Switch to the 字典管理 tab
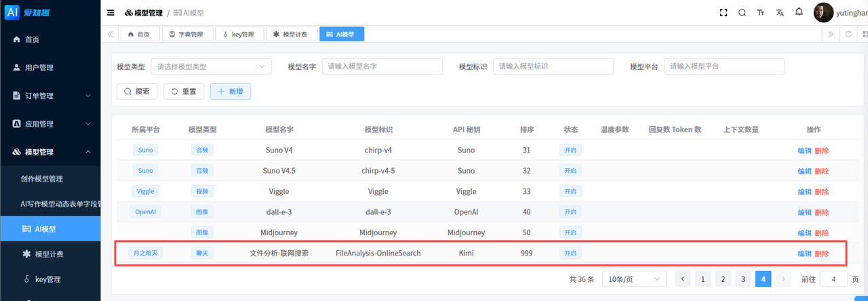Screen dimensions: 868x301 click(187, 34)
